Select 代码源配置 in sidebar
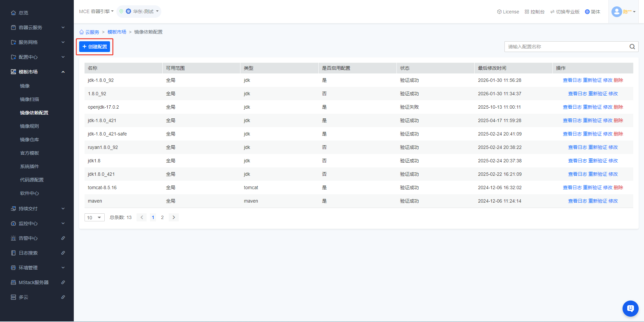The height and width of the screenshot is (322, 644). pos(32,180)
